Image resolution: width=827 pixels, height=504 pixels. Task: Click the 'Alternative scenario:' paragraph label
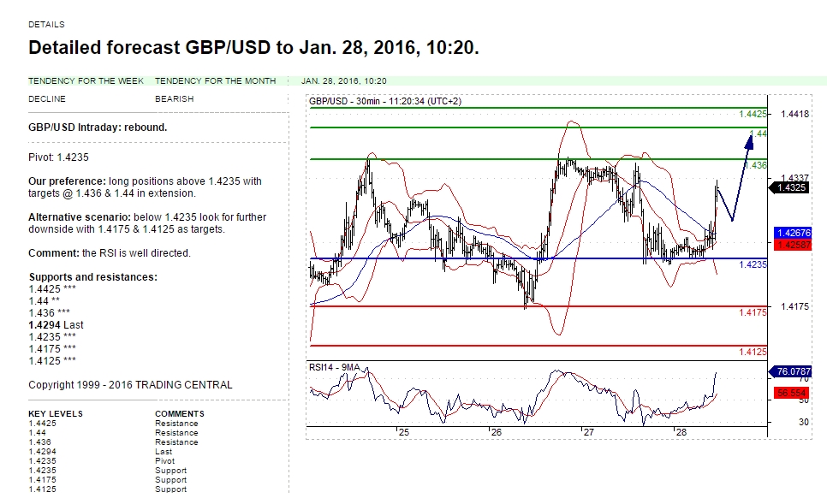(79, 217)
